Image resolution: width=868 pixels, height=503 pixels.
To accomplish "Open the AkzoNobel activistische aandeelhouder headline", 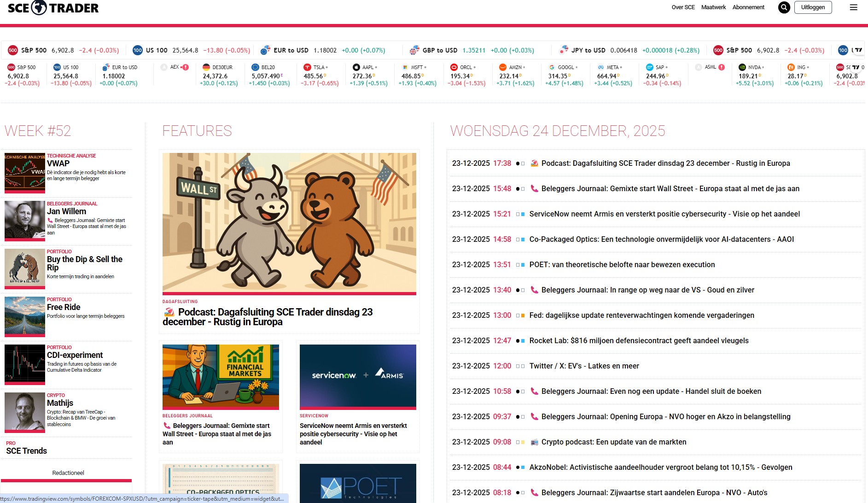I will (x=661, y=468).
